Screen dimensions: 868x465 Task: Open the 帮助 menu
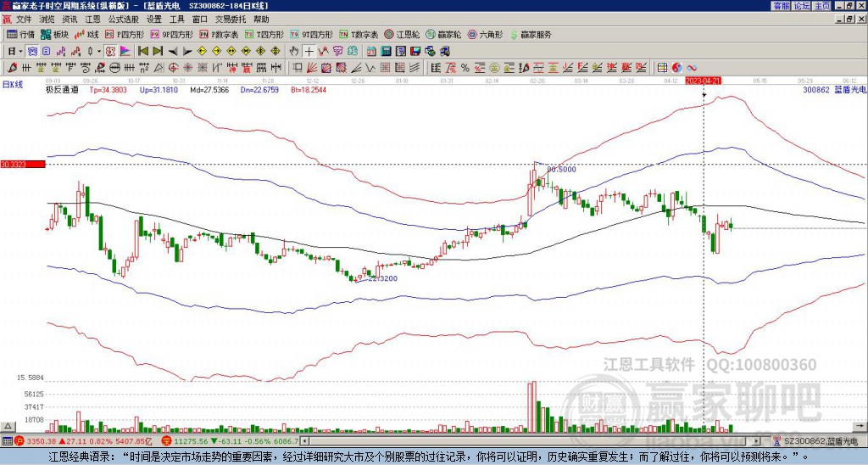click(261, 20)
